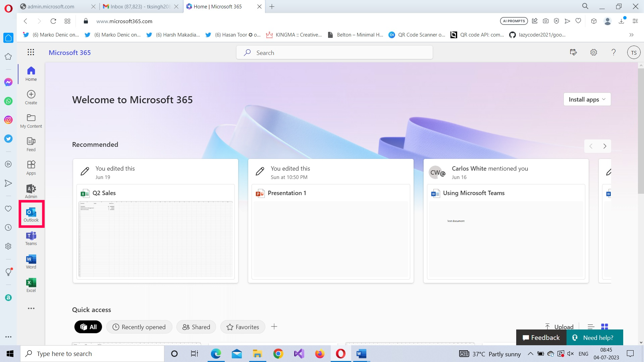Open Chrome from the taskbar
The width and height of the screenshot is (644, 362).
[278, 354]
